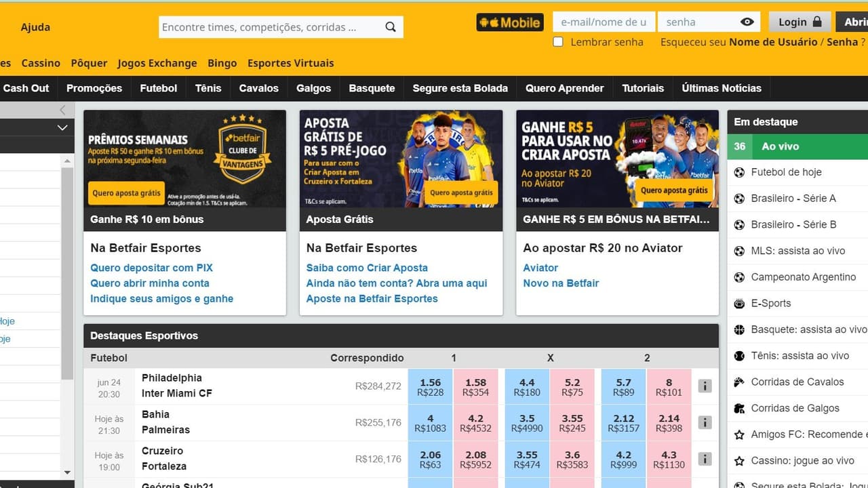Click the Saiba como Criar Aposta link
This screenshot has width=868, height=488.
pos(367,268)
